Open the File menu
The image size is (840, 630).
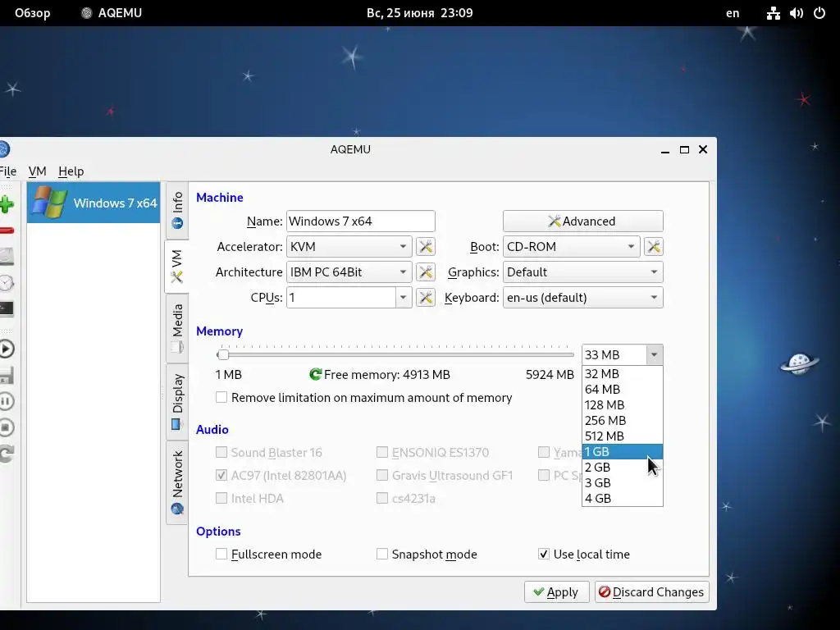(7, 171)
